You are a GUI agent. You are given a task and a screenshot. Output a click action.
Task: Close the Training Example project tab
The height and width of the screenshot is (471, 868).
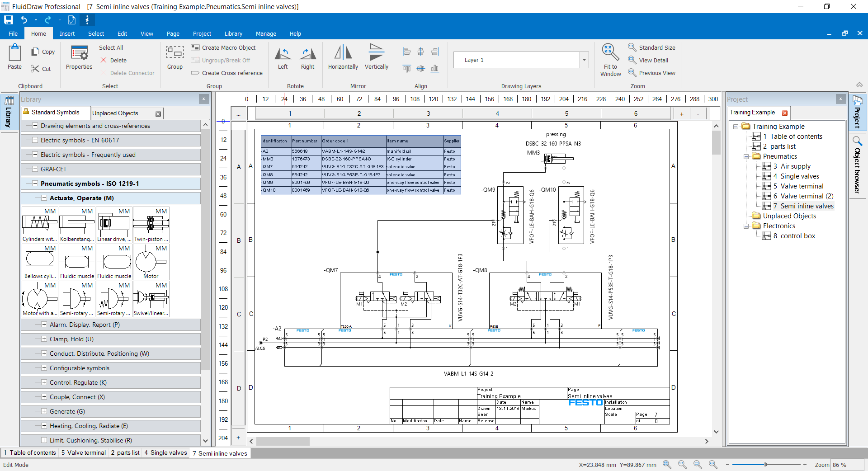tap(785, 113)
